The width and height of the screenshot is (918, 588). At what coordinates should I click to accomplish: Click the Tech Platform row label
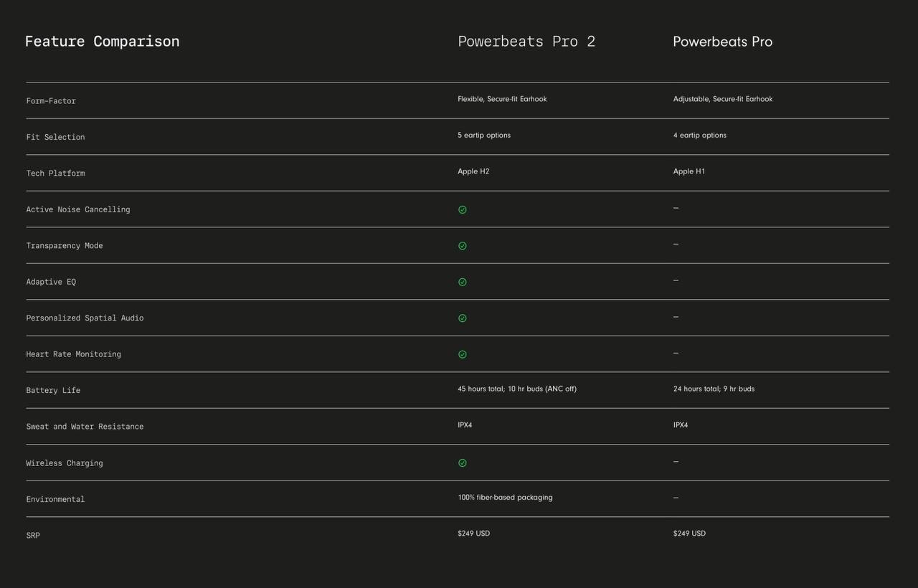pos(55,174)
